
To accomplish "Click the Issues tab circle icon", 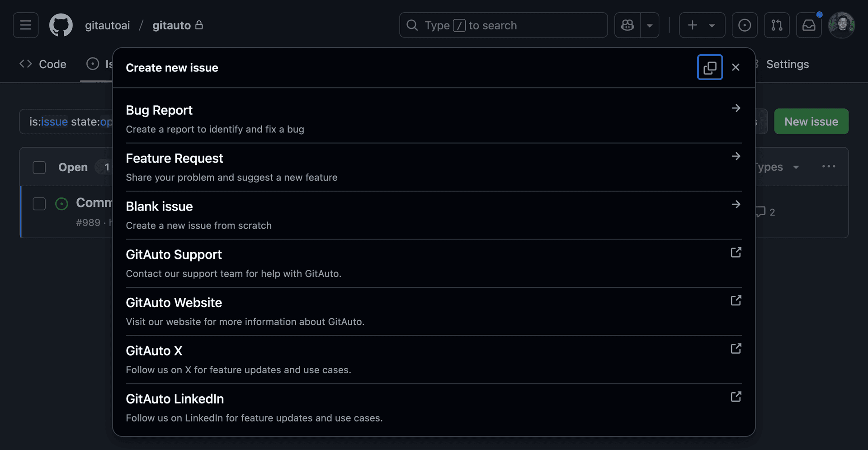I will pyautogui.click(x=93, y=64).
